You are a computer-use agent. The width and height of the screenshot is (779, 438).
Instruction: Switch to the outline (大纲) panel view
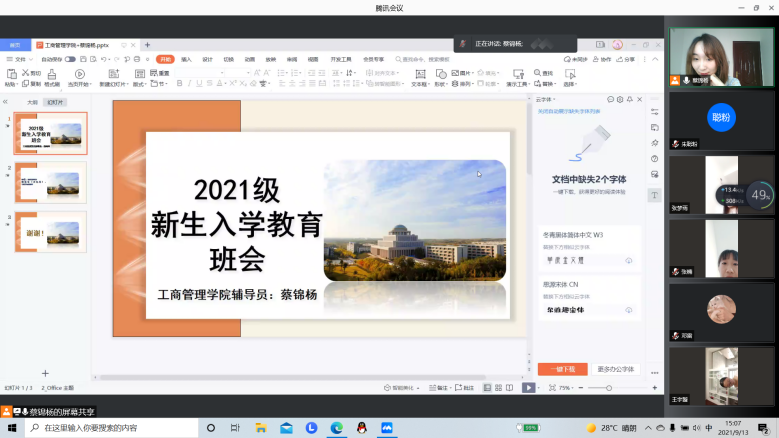[x=32, y=102]
